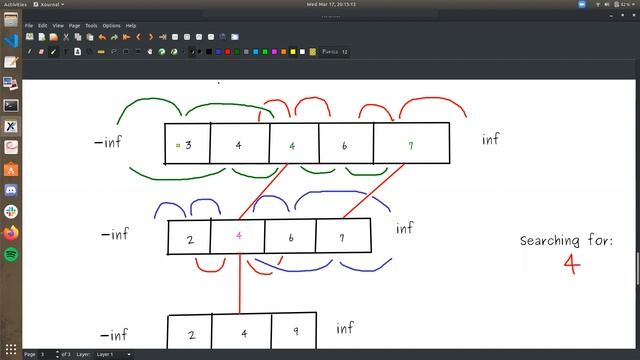Select the Text tool
640x360 pixels.
point(65,52)
